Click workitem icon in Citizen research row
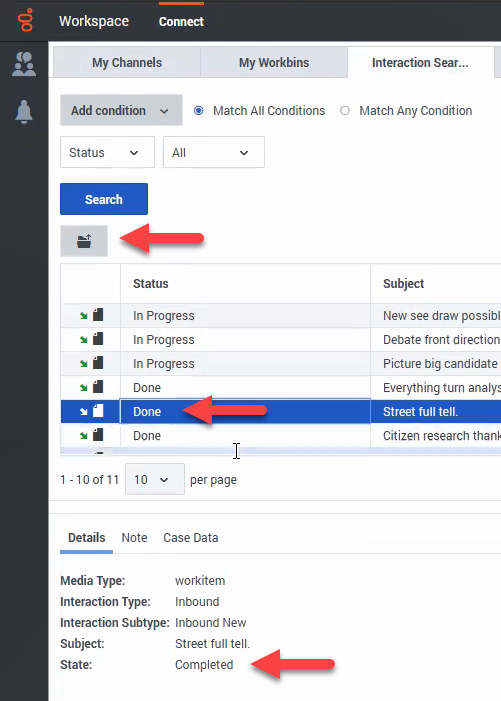The height and width of the screenshot is (701, 501). 98,435
